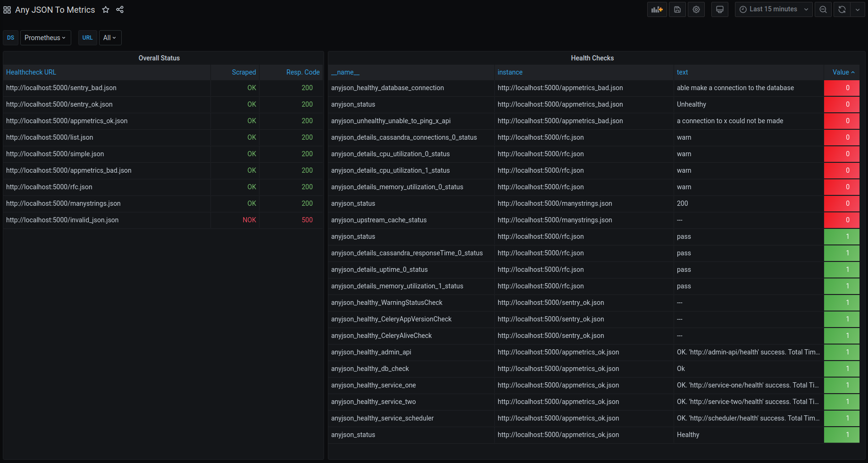Share the dashboard via share icon
Viewport: 868px width, 463px height.
coord(120,9)
